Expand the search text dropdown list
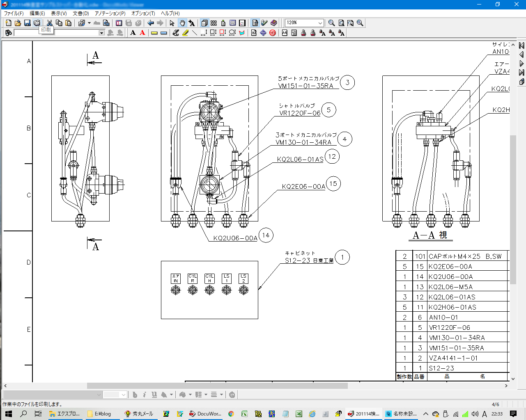Screen dimensions: 526x420 (102, 33)
